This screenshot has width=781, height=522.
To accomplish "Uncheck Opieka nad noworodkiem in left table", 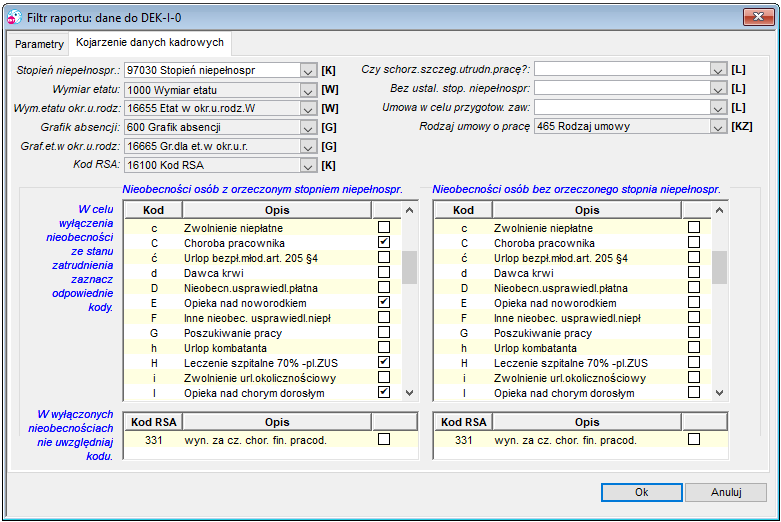I will click(x=384, y=302).
